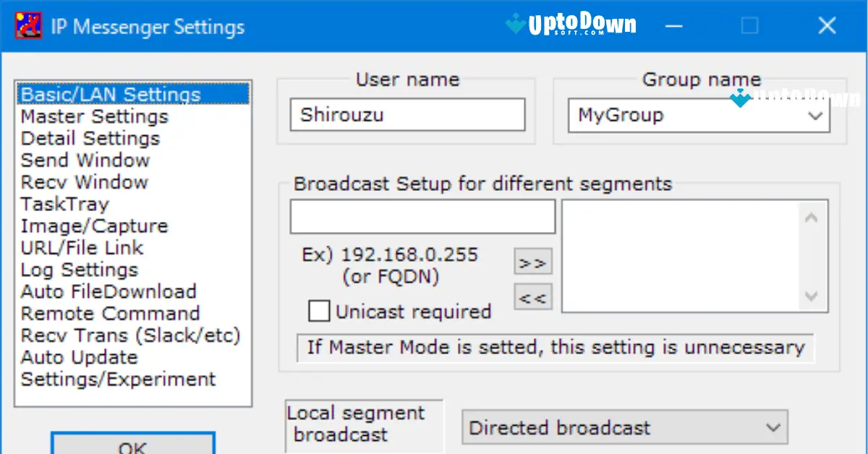
Task: Open the Recv Window settings page
Action: [x=83, y=182]
